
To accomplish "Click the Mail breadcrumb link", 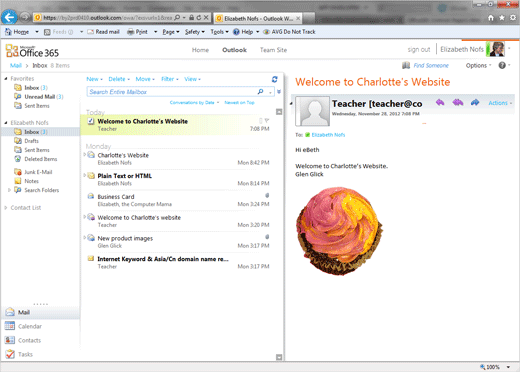I will [x=16, y=65].
